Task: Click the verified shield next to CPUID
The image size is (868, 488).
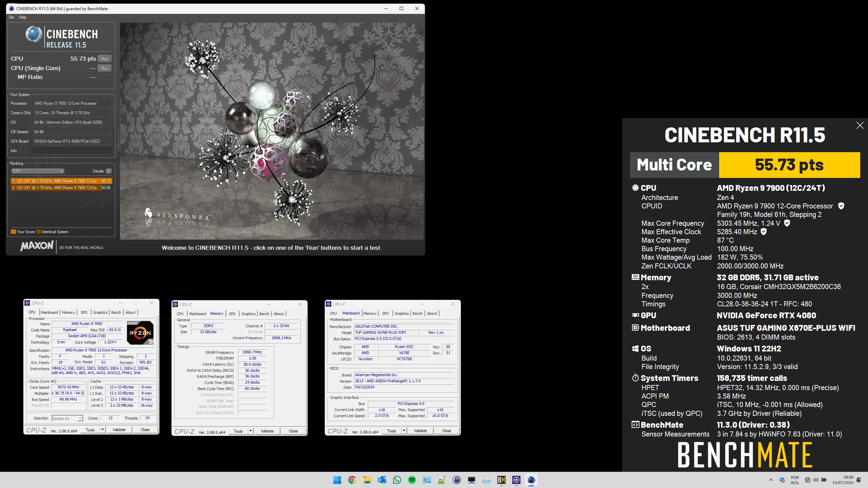Action: click(x=841, y=206)
